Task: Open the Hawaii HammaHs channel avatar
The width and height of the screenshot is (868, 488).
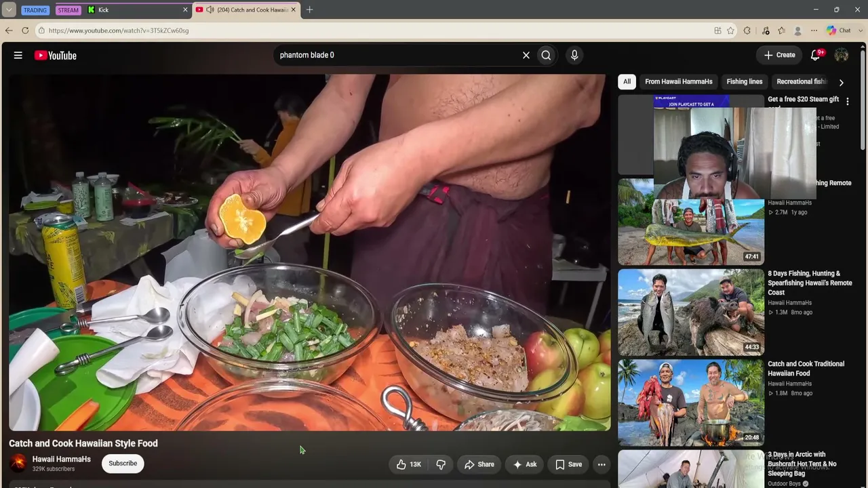Action: [x=18, y=463]
